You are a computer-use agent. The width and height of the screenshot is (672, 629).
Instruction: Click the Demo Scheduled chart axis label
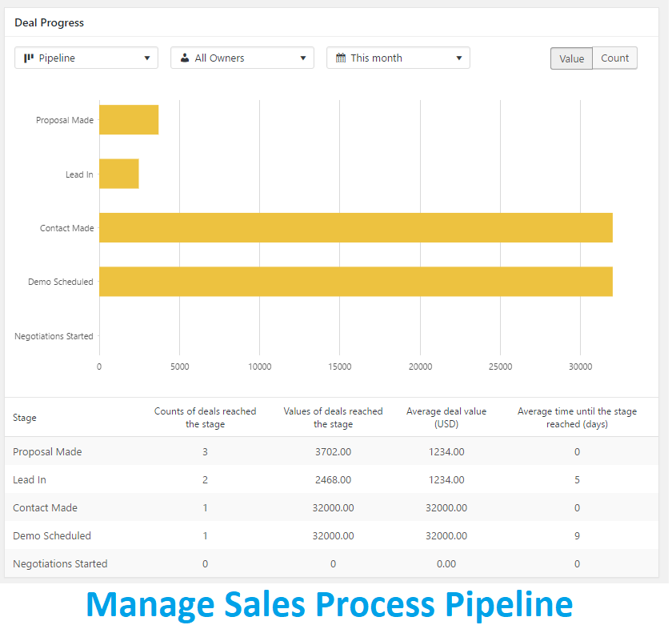61,282
